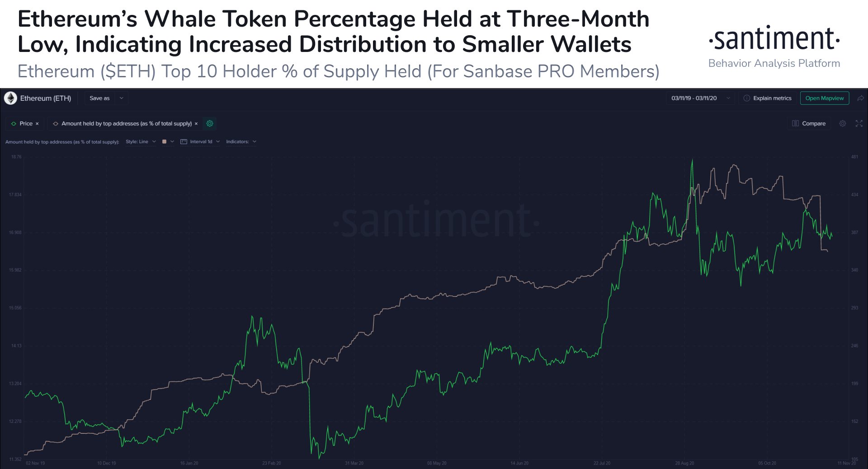
Task: Enter fullscreen with the expand icon
Action: [859, 123]
